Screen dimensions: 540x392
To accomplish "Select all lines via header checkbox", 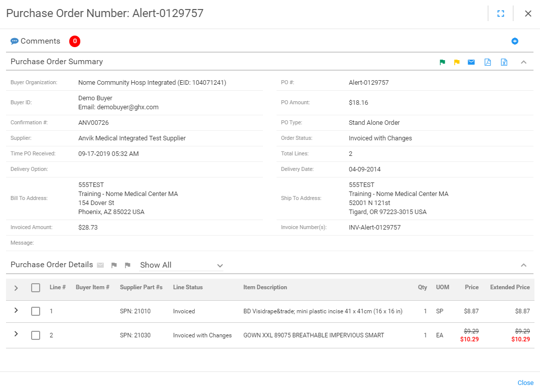I will [x=36, y=288].
